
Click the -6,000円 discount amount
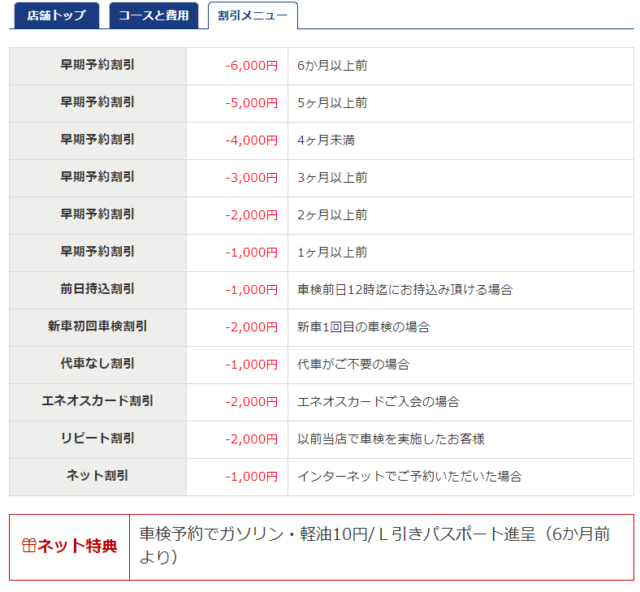pyautogui.click(x=251, y=66)
